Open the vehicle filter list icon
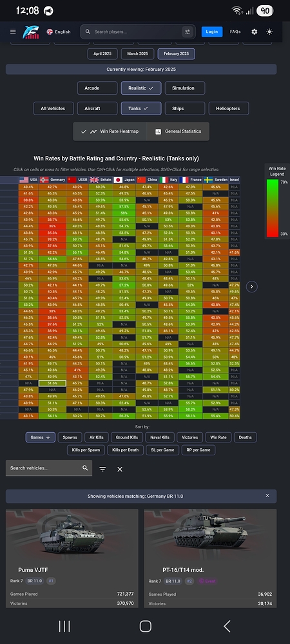Viewport: 290px width, 644px height. pos(102,469)
